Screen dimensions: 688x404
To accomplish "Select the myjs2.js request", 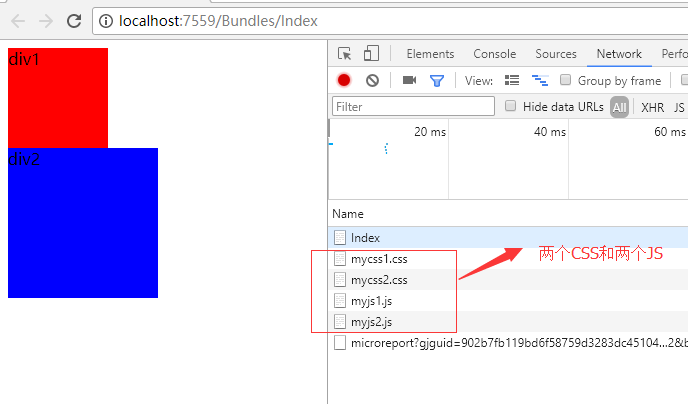I will pyautogui.click(x=508, y=322).
